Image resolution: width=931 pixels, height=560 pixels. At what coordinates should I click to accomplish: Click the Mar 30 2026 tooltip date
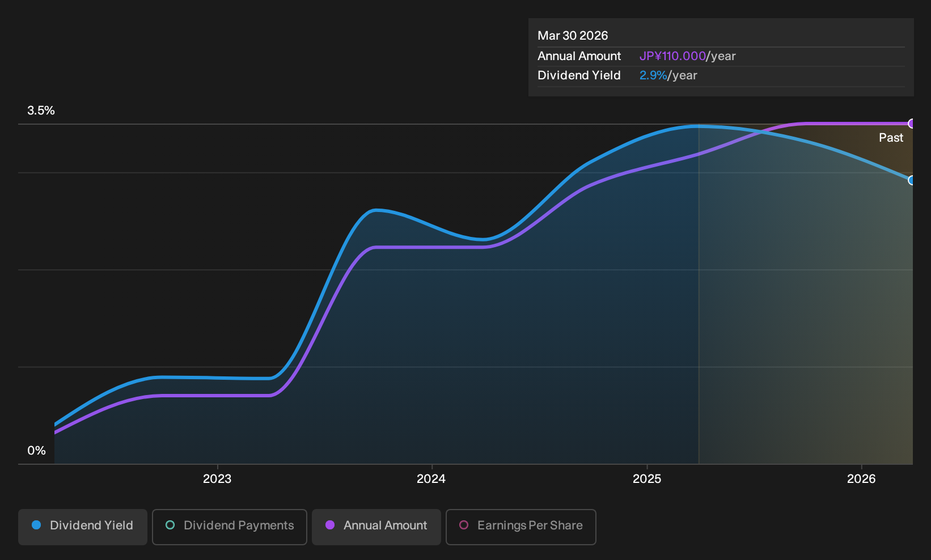pyautogui.click(x=573, y=36)
